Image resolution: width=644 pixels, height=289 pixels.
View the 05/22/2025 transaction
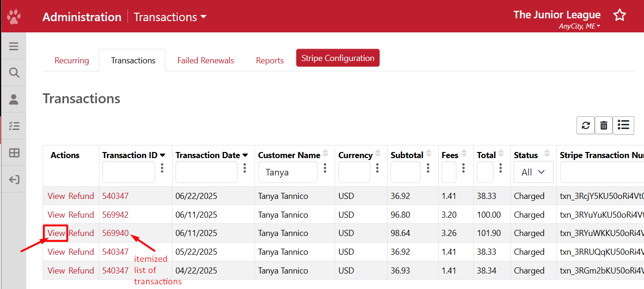click(56, 252)
